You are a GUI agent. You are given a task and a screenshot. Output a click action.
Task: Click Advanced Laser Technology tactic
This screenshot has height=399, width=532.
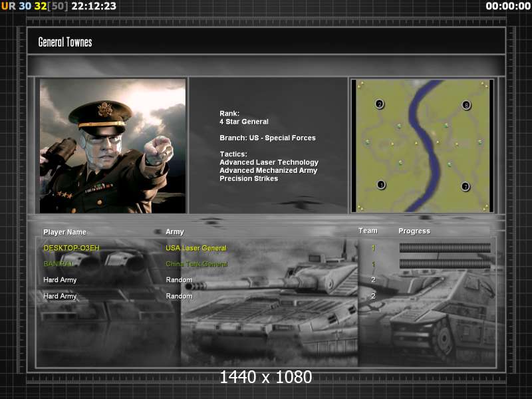click(269, 162)
